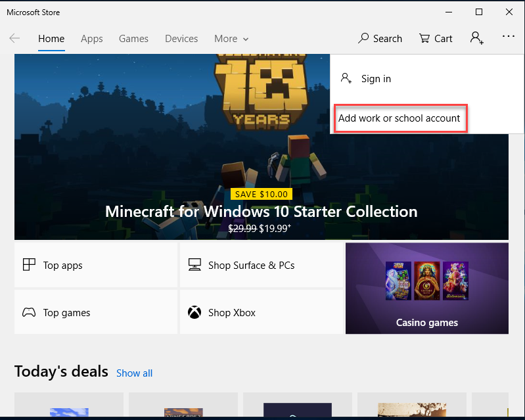Viewport: 525px width, 420px height.
Task: Switch to the Games tab
Action: [x=133, y=39]
